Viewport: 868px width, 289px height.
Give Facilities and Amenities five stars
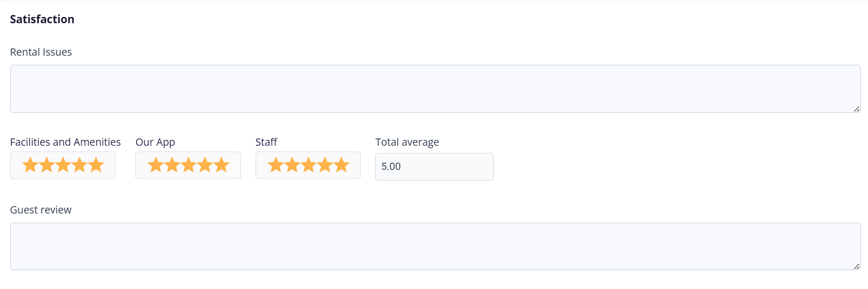click(96, 165)
